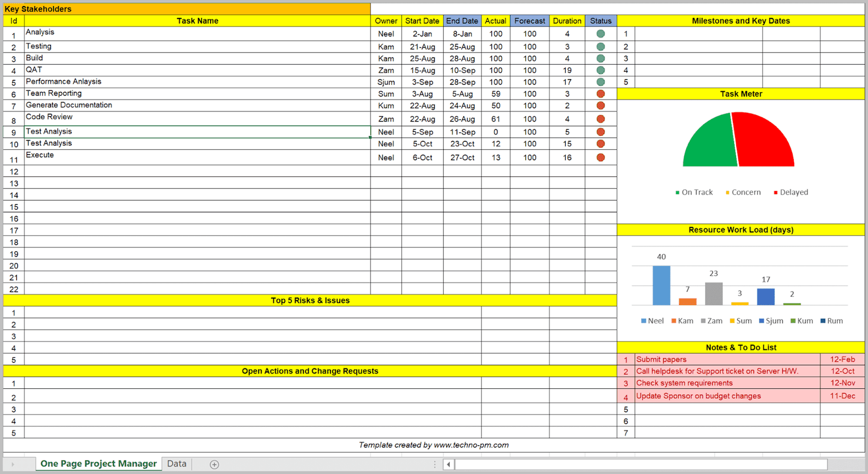
Task: Open the One Page Project Manager sheet tab
Action: tap(98, 464)
